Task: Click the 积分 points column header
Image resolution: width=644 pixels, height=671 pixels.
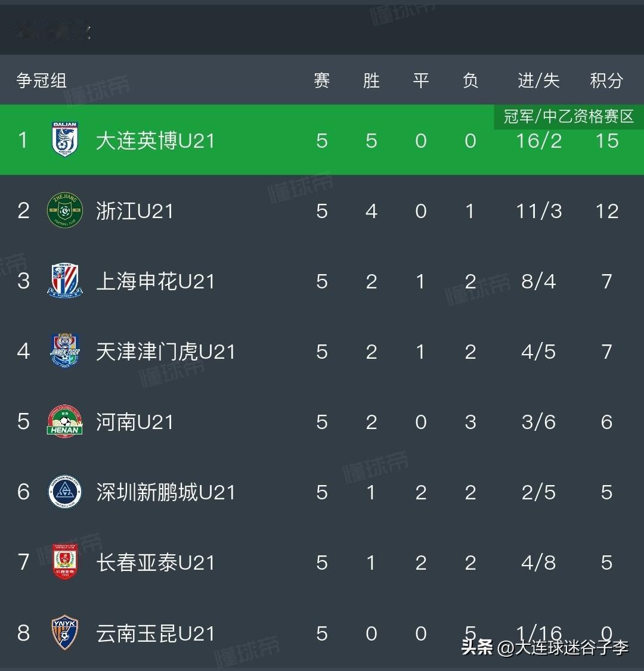Action: tap(606, 80)
